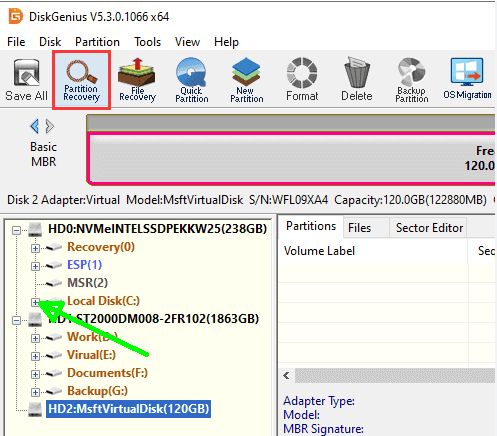Image resolution: width=497 pixels, height=436 pixels.
Task: Click the S/N:WFL09XA4 serial number text
Action: pos(288,200)
